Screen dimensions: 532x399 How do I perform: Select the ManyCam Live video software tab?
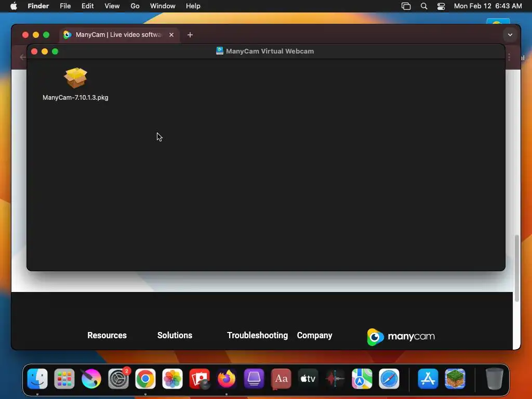pyautogui.click(x=118, y=35)
